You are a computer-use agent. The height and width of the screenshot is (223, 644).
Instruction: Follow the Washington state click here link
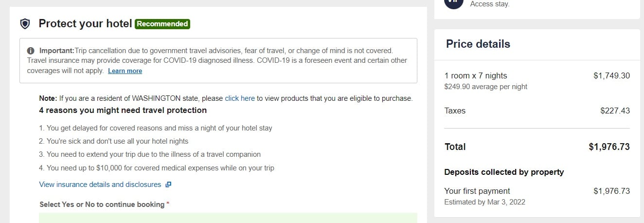click(240, 98)
